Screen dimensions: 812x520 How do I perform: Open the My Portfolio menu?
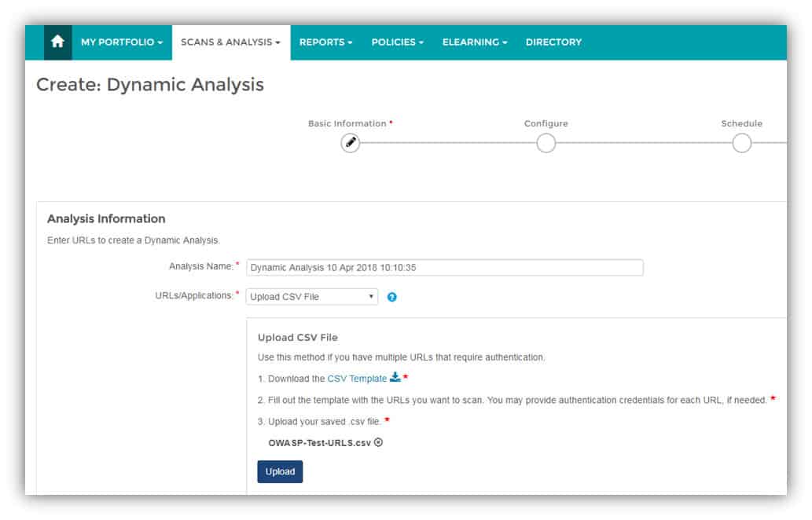pyautogui.click(x=122, y=42)
